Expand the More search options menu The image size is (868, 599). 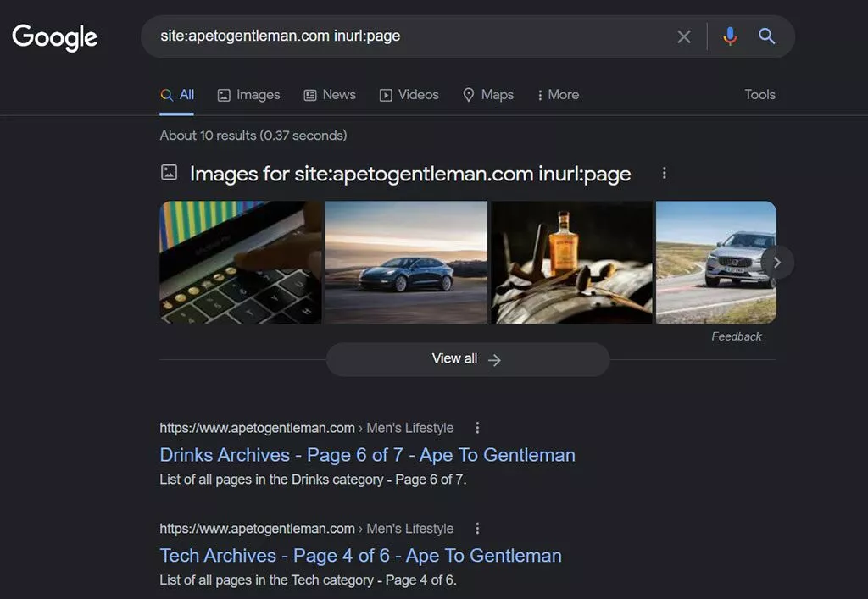pos(558,95)
